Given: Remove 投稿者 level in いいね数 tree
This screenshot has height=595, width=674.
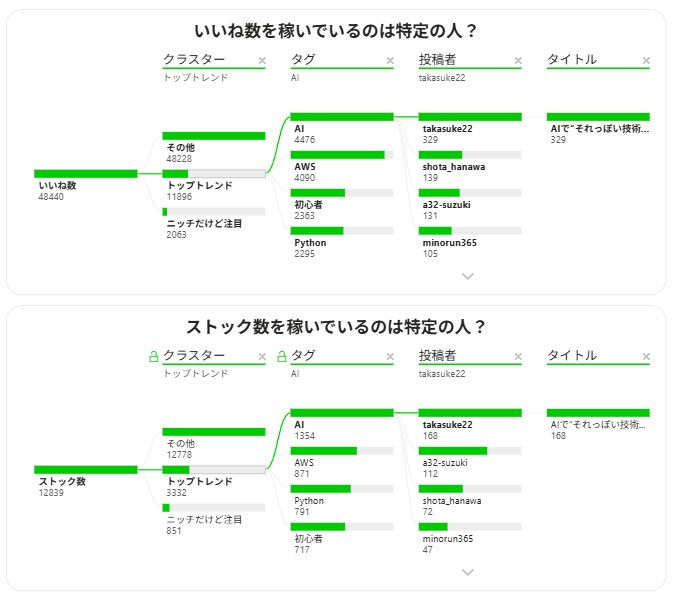Looking at the screenshot, I should pyautogui.click(x=518, y=61).
